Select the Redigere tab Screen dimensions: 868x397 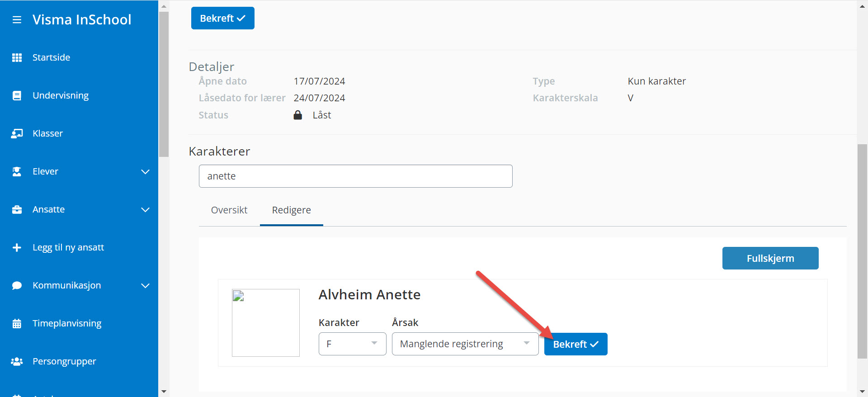click(291, 210)
